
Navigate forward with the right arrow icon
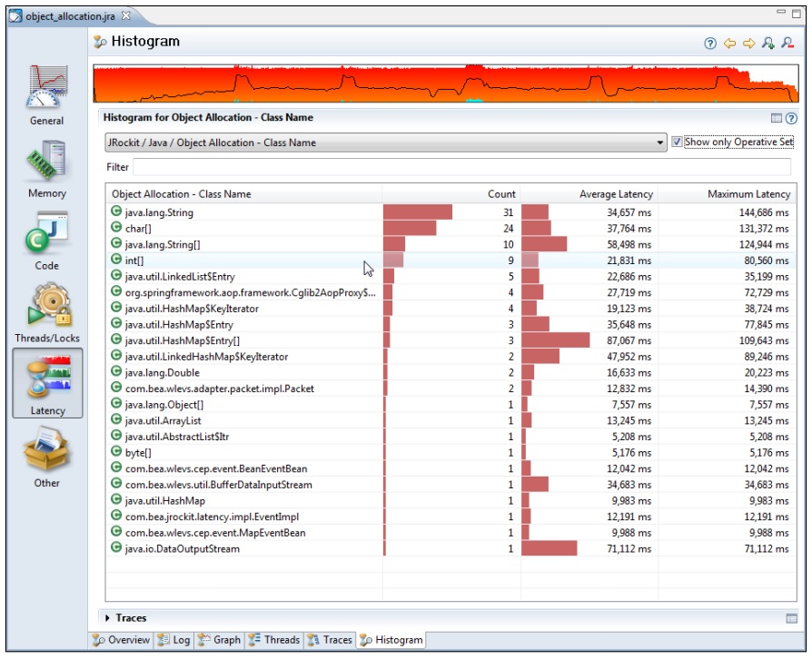[748, 44]
